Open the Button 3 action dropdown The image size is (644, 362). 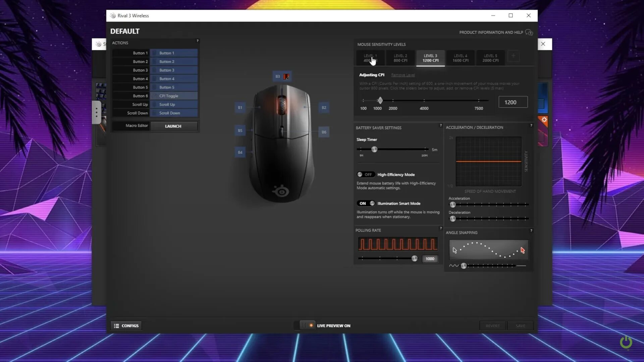pos(174,70)
